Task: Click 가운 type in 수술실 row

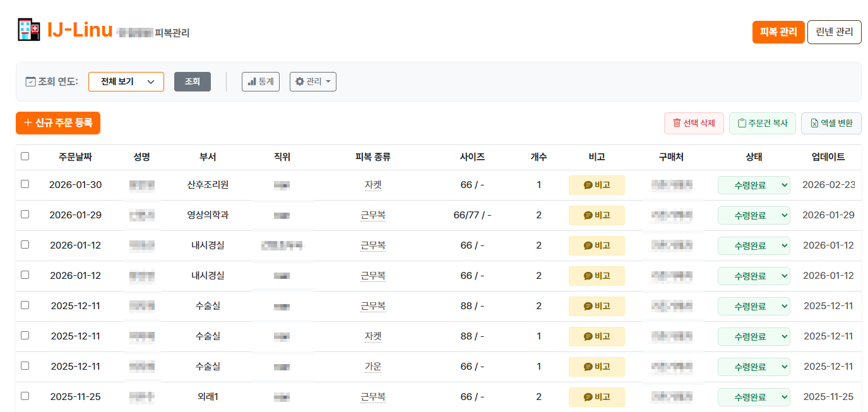Action: click(x=373, y=367)
